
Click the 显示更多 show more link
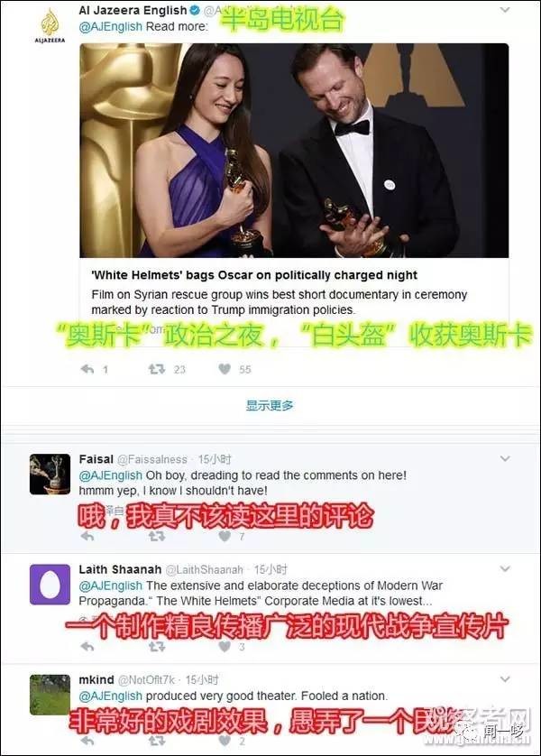tap(270, 405)
